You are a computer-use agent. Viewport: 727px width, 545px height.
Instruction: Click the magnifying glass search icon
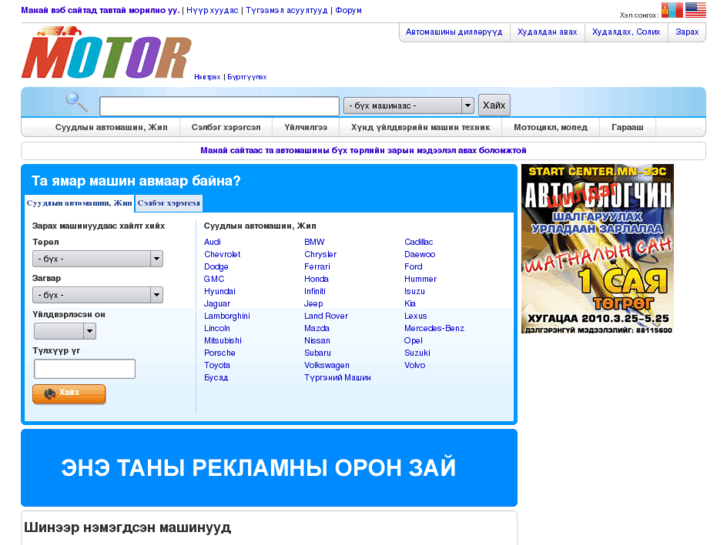tap(77, 102)
